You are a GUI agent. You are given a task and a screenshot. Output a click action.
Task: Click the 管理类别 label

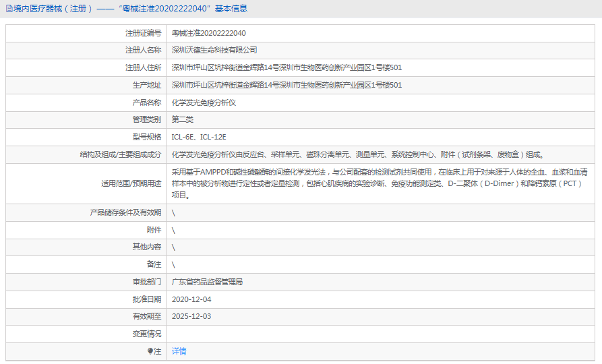click(x=147, y=119)
